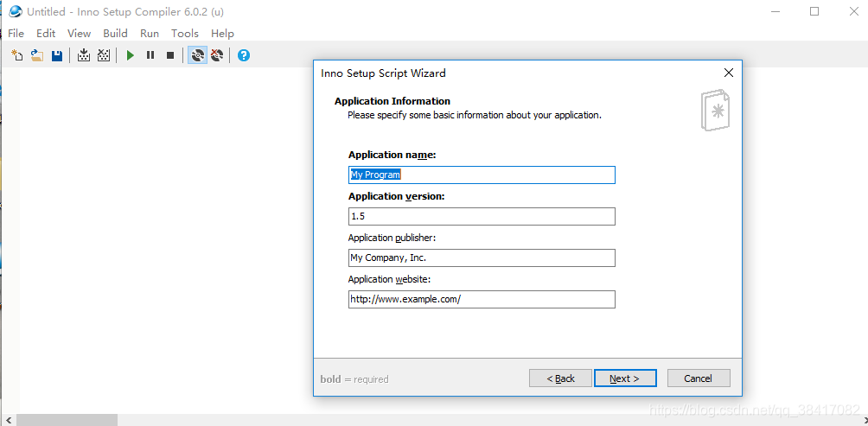The image size is (868, 426).
Task: Click the New script toolbar icon
Action: tap(17, 55)
